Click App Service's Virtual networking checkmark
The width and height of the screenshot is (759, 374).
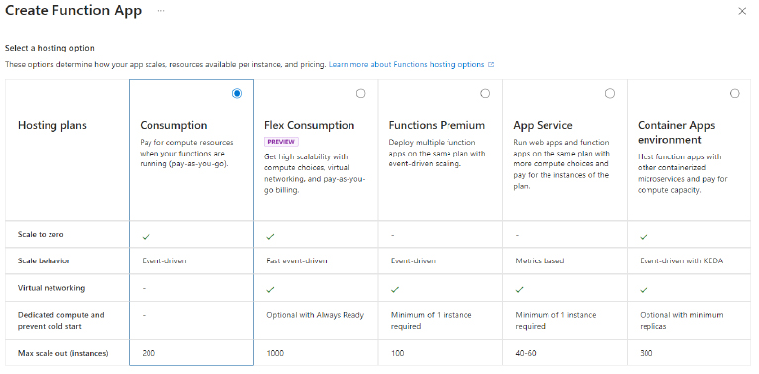519,289
